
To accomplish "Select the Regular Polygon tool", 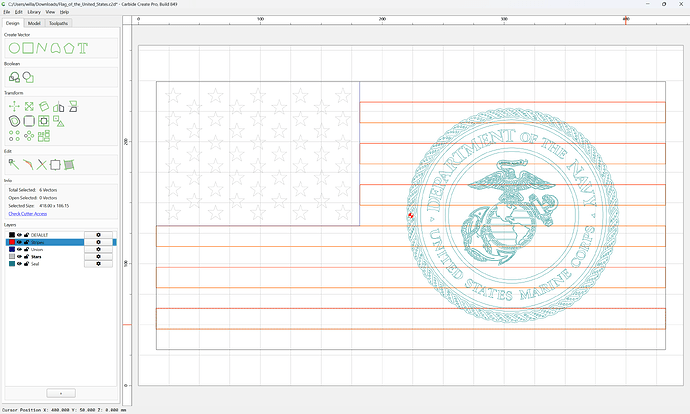I will (x=69, y=48).
